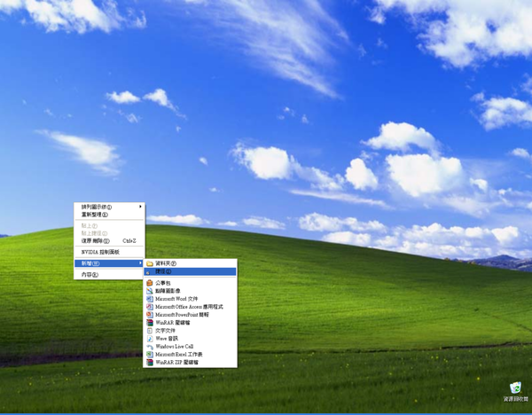Create new 文字文件 text document

(x=190, y=331)
